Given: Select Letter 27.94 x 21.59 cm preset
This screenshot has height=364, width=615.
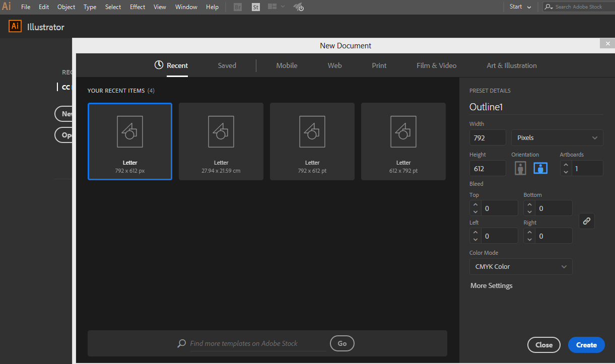Looking at the screenshot, I should (221, 141).
